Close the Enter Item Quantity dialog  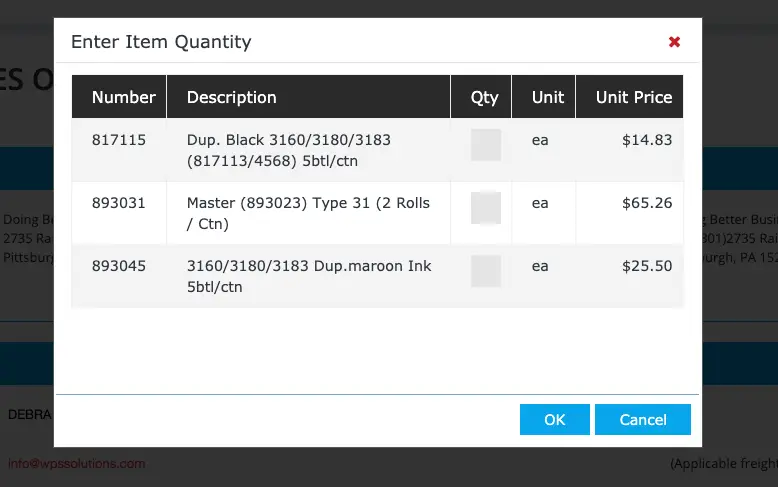[674, 42]
